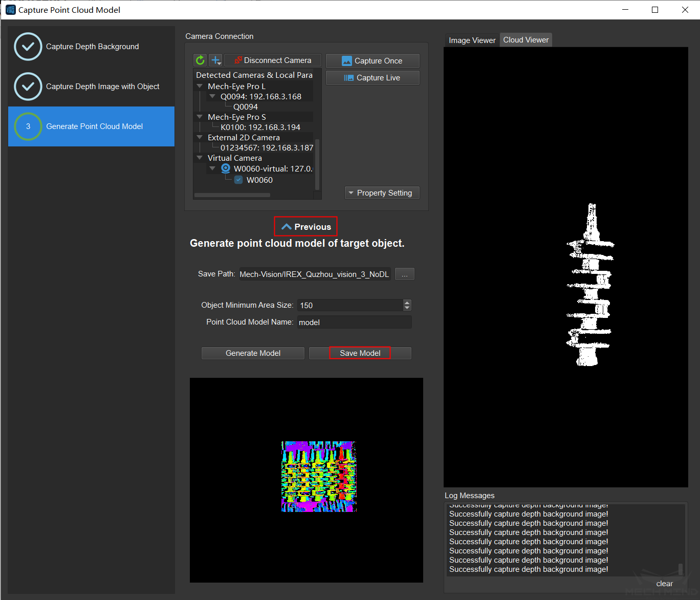Click the red Disconnect Camera link icon
Viewport: 700px width, 600px height.
[x=238, y=60]
